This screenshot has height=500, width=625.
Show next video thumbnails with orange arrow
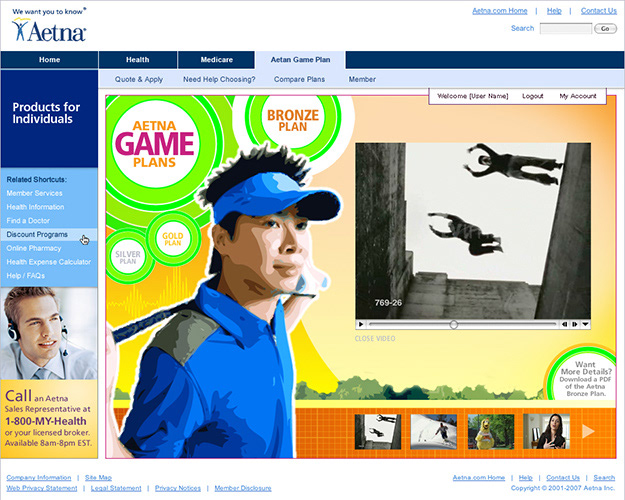tap(588, 431)
